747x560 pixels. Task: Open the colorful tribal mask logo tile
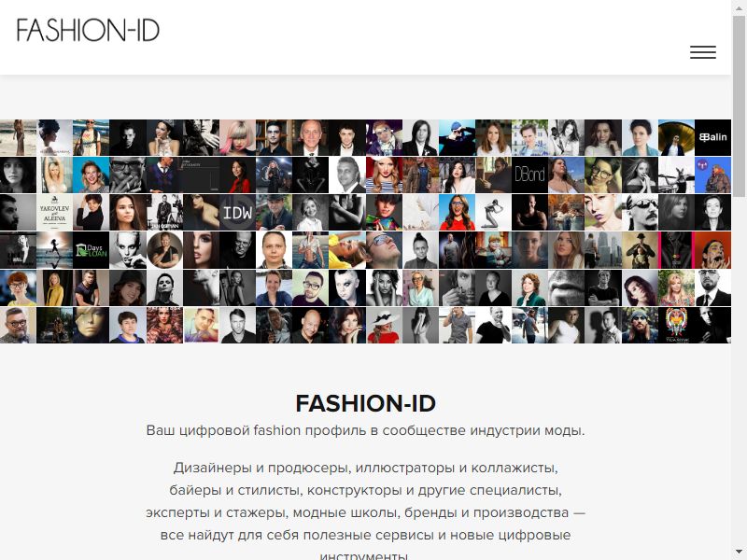(x=676, y=325)
